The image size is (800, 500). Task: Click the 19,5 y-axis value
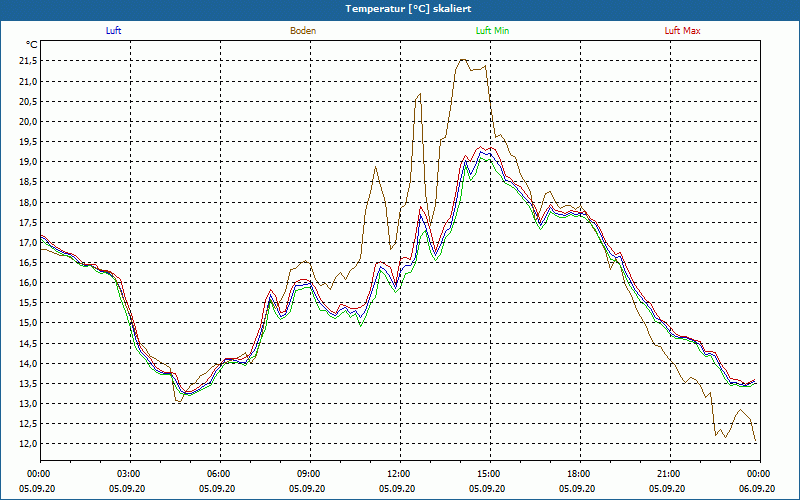click(x=28, y=142)
